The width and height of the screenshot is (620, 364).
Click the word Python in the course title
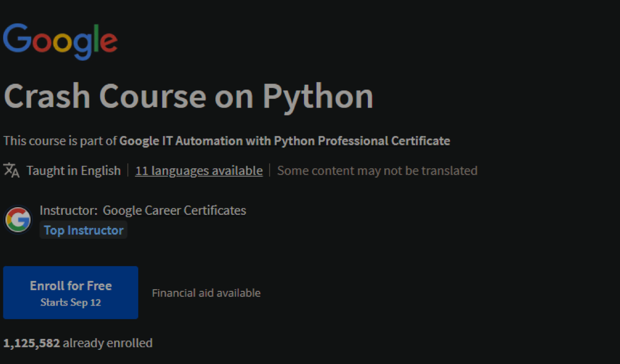(318, 96)
